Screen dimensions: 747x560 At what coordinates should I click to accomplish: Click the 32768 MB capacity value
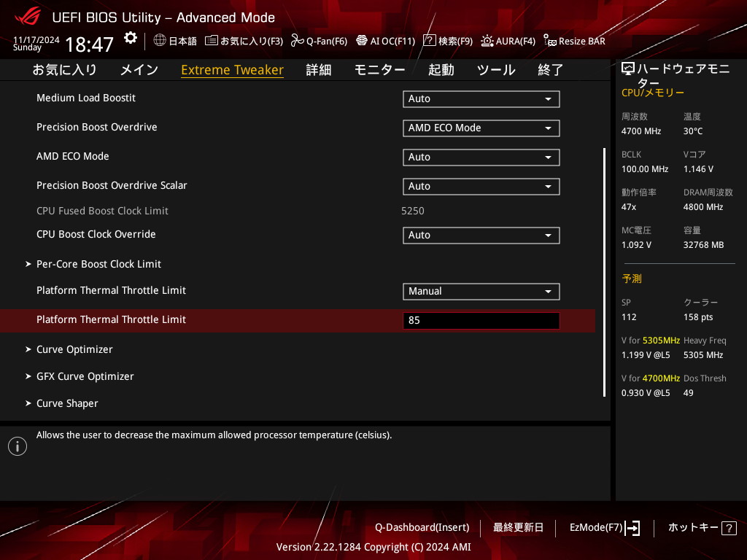point(704,245)
